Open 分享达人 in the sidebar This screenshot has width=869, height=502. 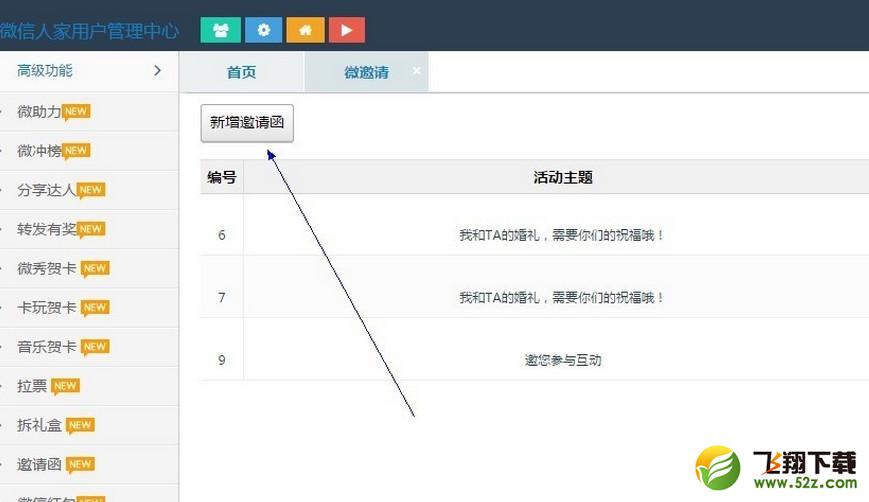pyautogui.click(x=46, y=190)
